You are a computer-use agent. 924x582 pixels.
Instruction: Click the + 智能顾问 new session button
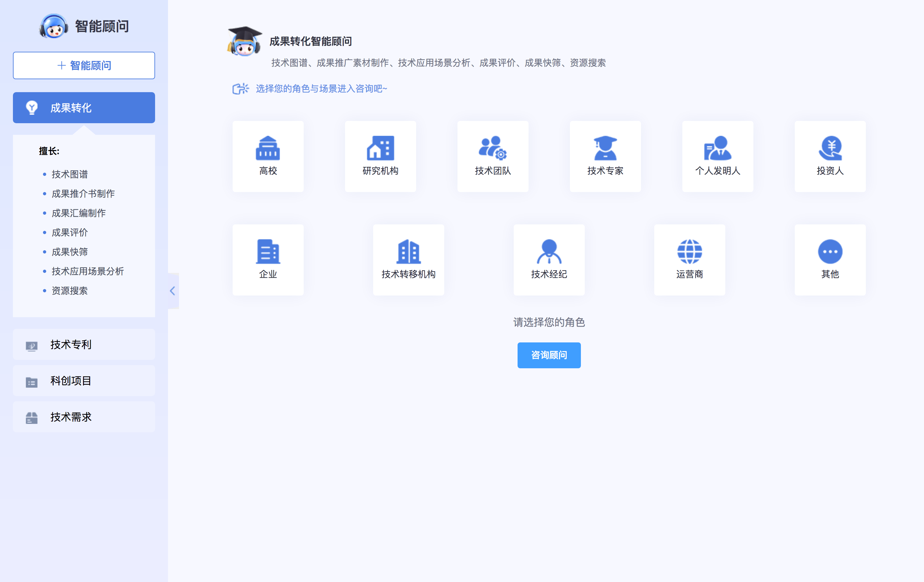pos(84,65)
